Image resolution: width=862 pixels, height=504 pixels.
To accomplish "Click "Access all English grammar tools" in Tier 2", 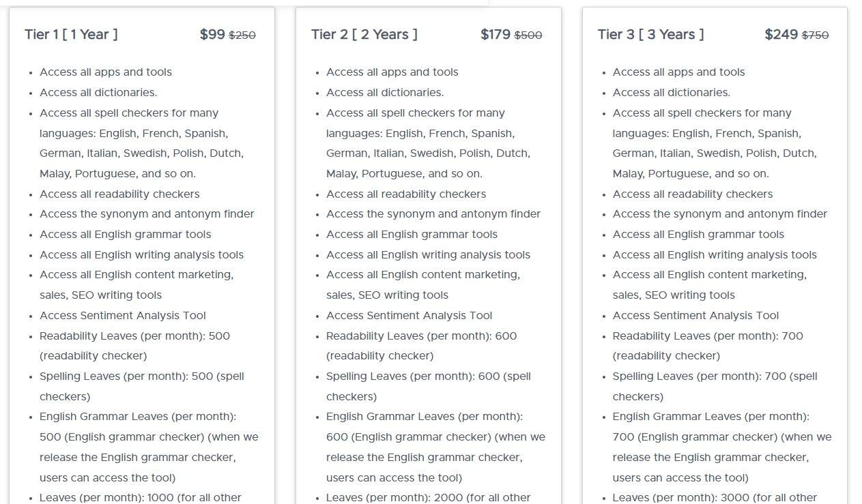I will coord(412,234).
